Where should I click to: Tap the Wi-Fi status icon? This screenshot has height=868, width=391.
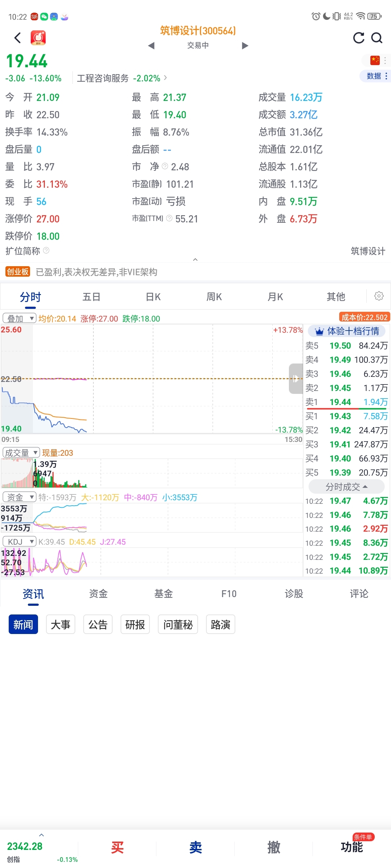coord(361,16)
